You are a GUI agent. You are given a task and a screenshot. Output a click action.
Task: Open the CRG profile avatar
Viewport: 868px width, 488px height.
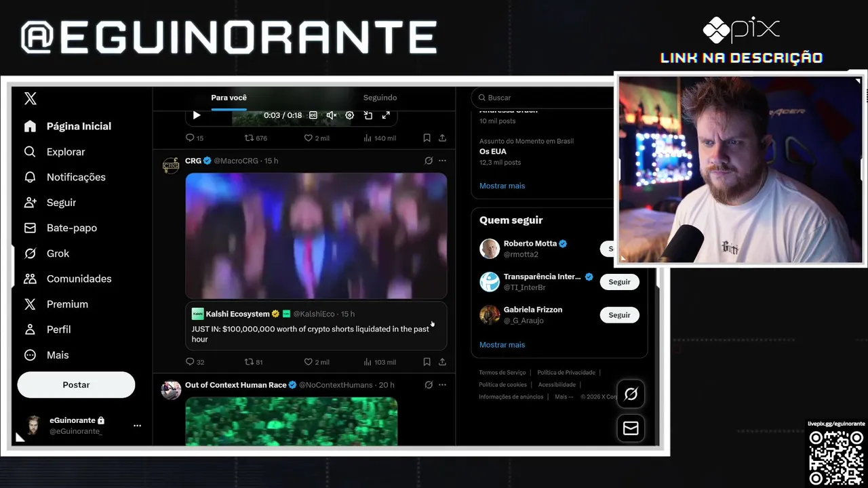(171, 165)
